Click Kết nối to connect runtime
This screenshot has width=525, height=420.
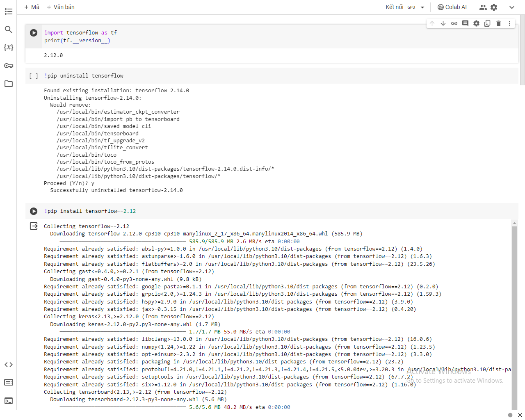point(394,7)
